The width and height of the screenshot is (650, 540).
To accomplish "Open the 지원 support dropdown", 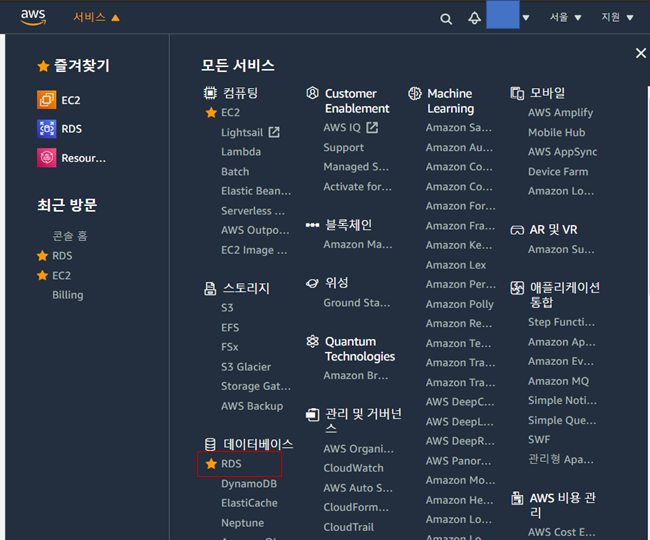I will point(618,17).
